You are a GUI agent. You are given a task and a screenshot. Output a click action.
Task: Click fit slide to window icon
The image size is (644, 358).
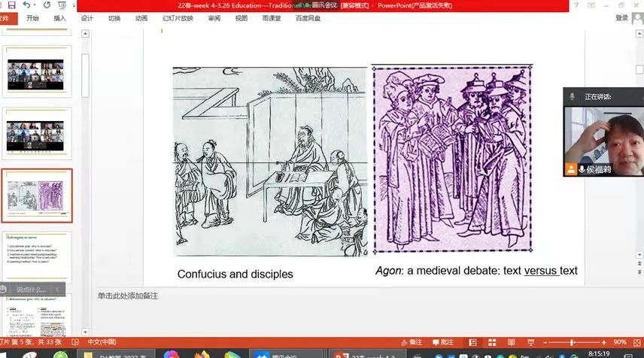(x=636, y=341)
